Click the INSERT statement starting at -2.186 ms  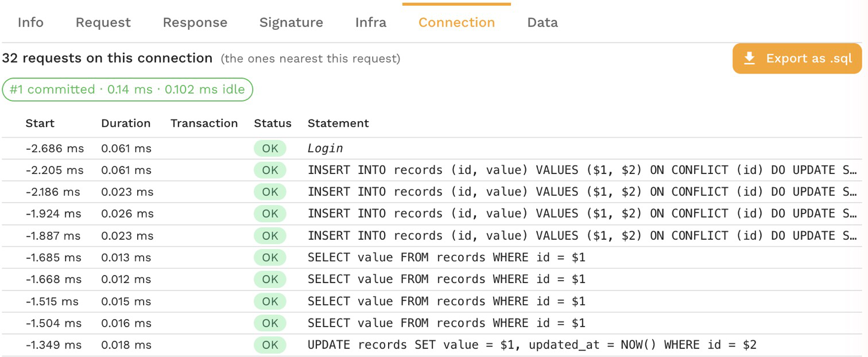click(x=583, y=192)
